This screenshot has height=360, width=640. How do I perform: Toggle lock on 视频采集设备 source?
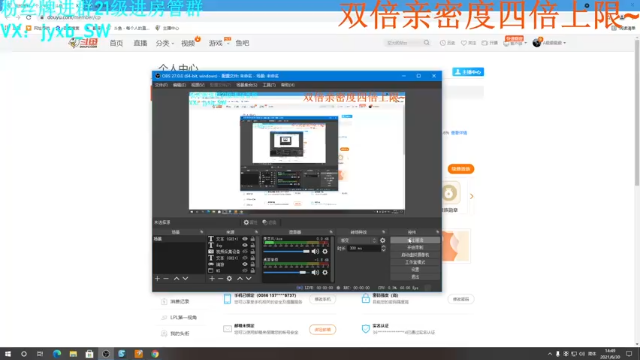[253, 251]
